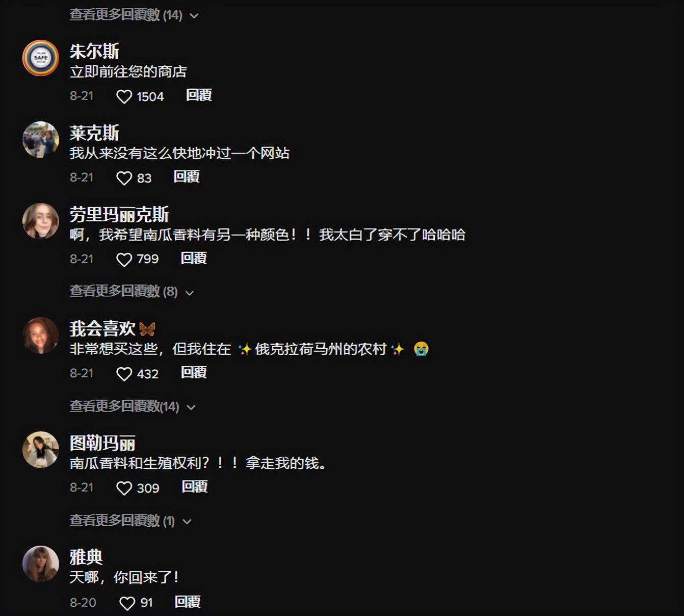This screenshot has height=616, width=684.
Task: Click 回覆 under 图勒玛丽's comment
Action: click(195, 487)
